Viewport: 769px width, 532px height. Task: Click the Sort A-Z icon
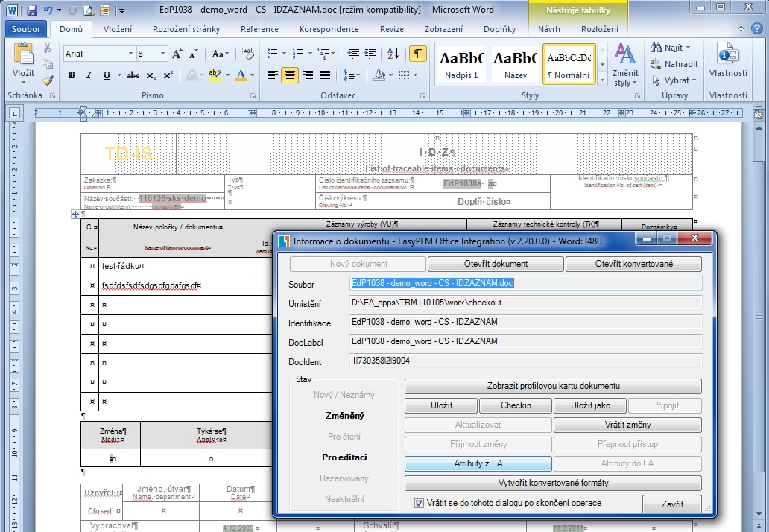(393, 54)
